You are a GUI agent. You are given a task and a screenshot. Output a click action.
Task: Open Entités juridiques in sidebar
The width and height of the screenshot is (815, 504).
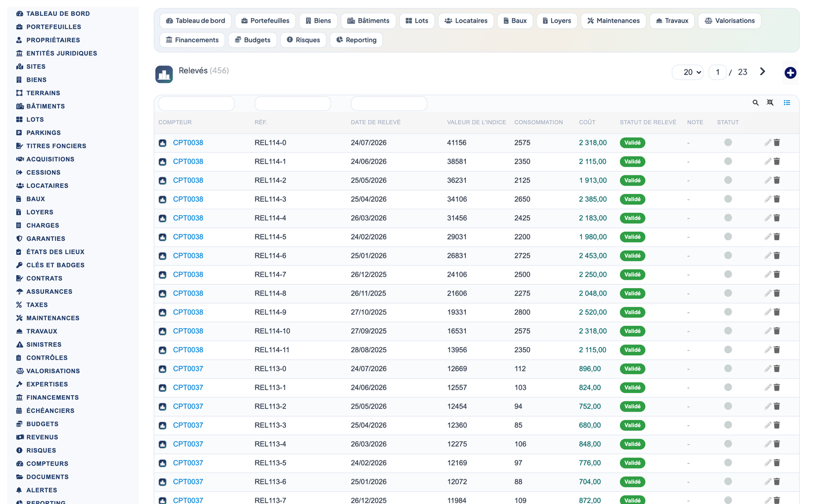tap(61, 53)
